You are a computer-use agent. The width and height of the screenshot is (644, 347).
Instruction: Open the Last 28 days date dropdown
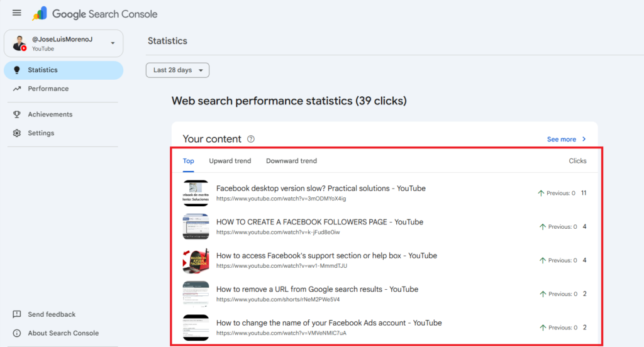coord(177,70)
